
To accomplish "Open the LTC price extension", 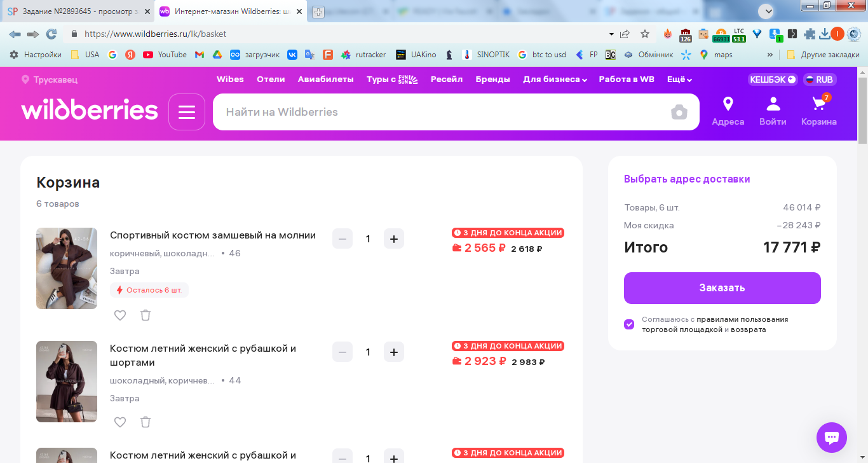I will click(739, 34).
